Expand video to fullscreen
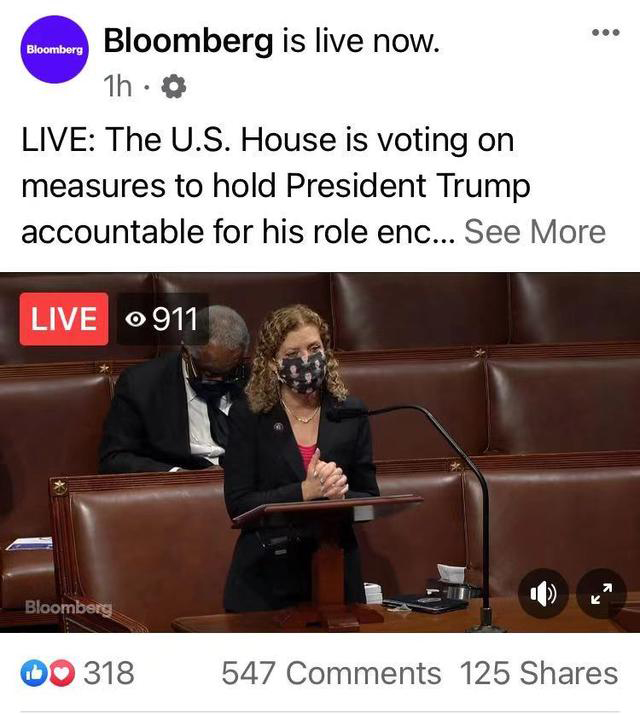640x714 pixels. pos(601,593)
